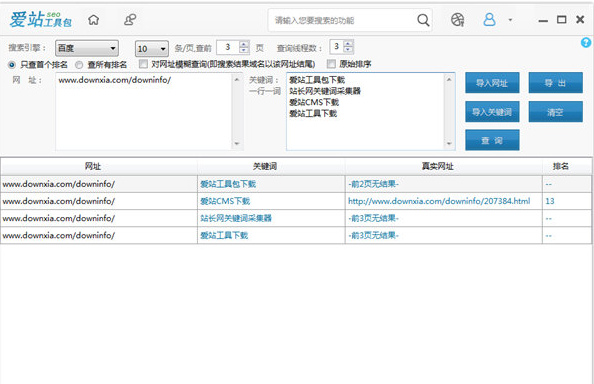The width and height of the screenshot is (594, 384).
Task: Click 导出 button
Action: pos(555,83)
